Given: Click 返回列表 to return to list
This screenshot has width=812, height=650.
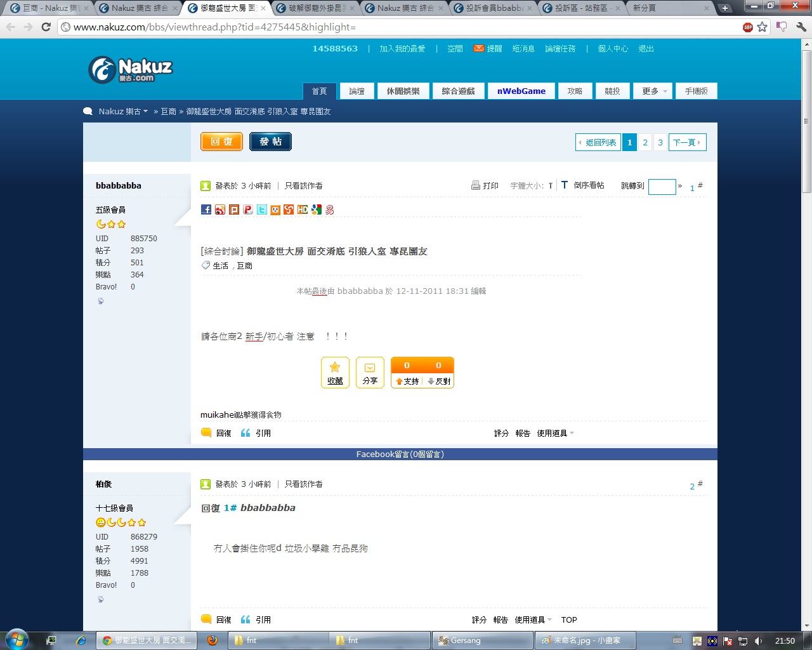Looking at the screenshot, I should 598,142.
